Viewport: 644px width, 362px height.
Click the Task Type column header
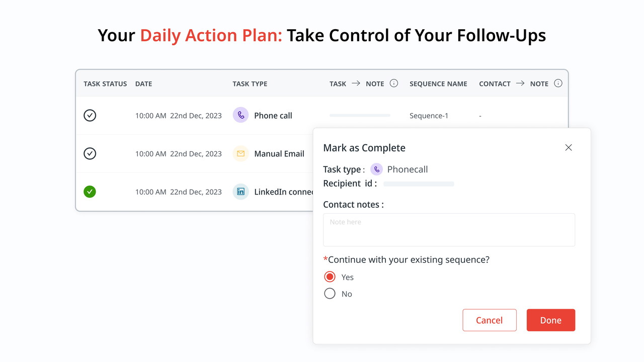pos(250,84)
